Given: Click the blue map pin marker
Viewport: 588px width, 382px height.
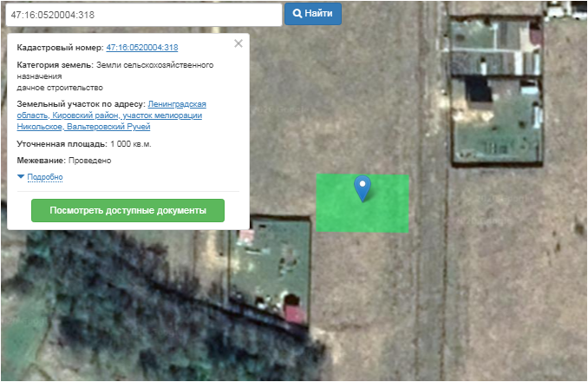Looking at the screenshot, I should coord(363,188).
